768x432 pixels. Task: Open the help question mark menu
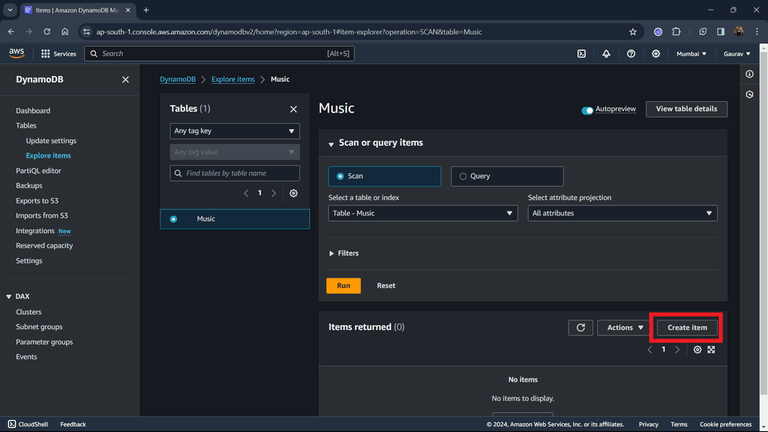tap(631, 54)
